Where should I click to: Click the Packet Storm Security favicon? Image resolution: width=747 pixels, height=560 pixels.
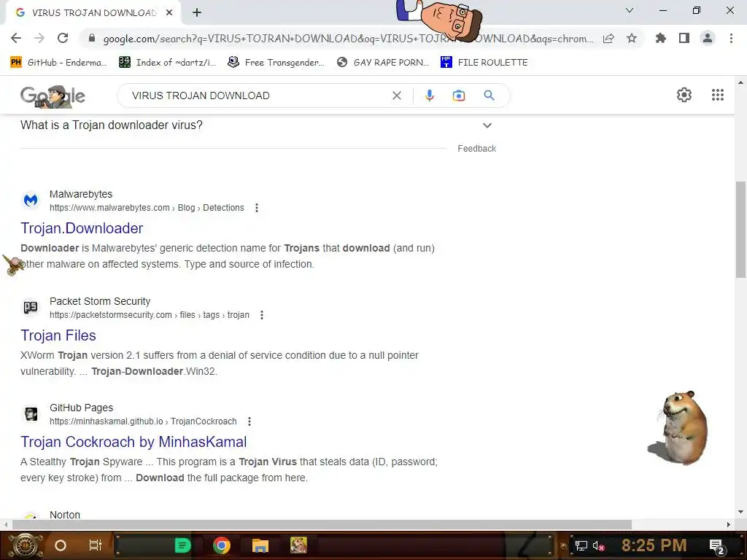[x=31, y=308]
